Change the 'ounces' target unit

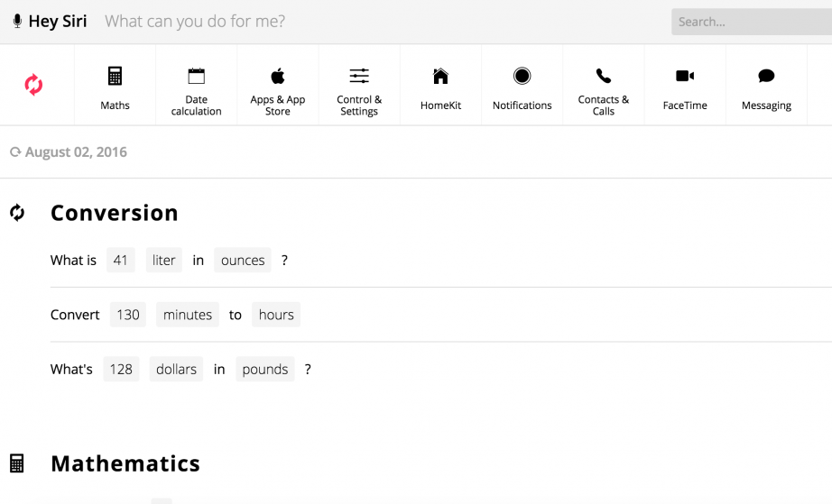tap(243, 261)
